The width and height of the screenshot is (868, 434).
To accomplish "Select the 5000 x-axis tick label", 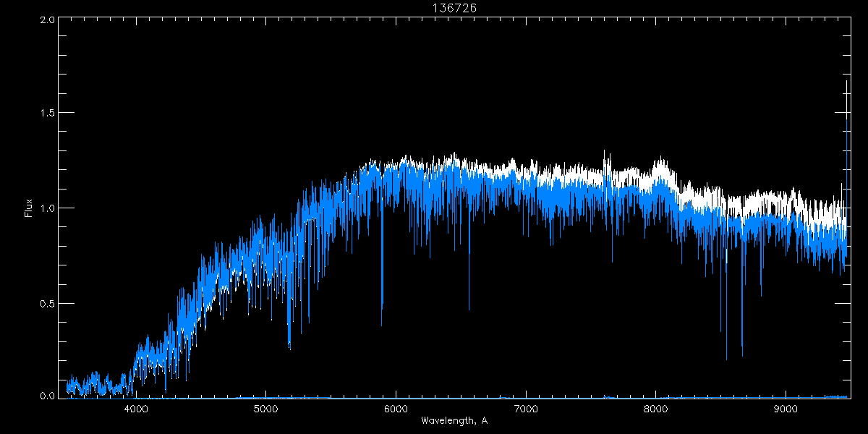I will point(266,409).
